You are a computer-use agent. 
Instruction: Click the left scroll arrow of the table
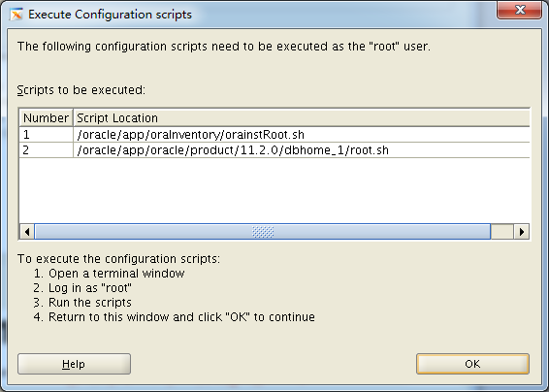click(x=27, y=232)
